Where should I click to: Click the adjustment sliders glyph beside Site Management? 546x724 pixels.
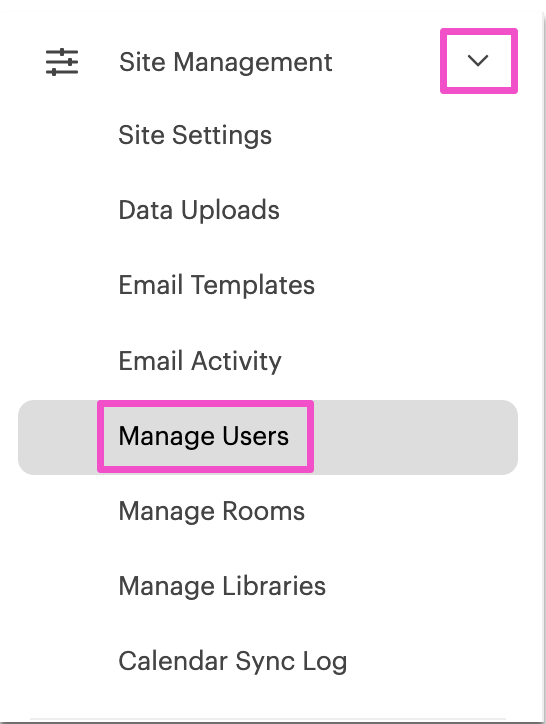point(62,62)
